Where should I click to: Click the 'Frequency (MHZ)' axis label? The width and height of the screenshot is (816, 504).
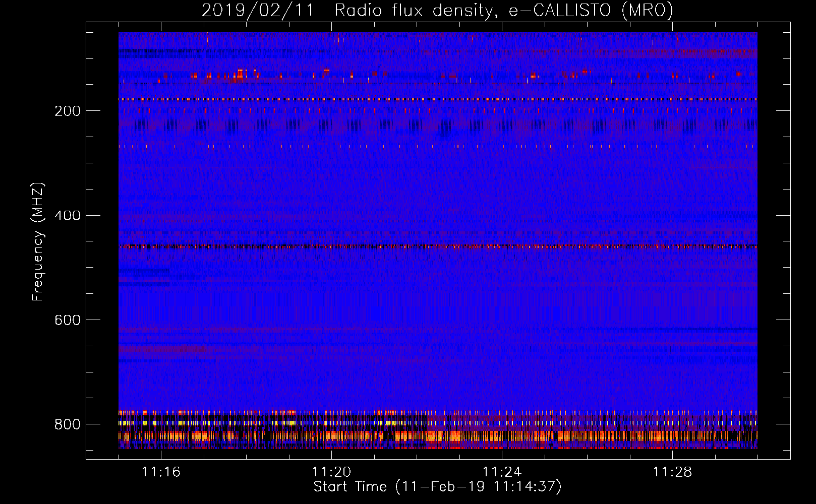[x=38, y=241]
